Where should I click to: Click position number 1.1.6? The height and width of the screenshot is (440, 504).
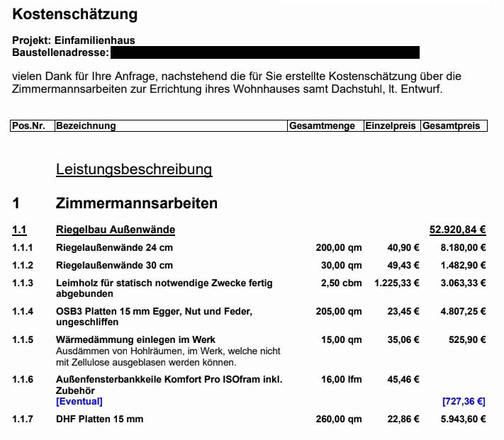coord(23,379)
